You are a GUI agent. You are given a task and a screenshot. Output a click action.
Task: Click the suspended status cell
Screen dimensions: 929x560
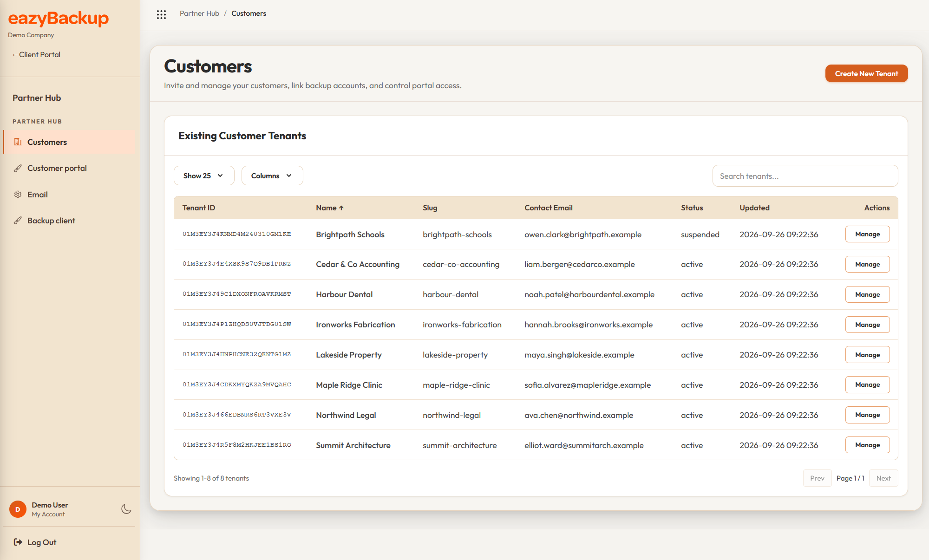point(700,234)
